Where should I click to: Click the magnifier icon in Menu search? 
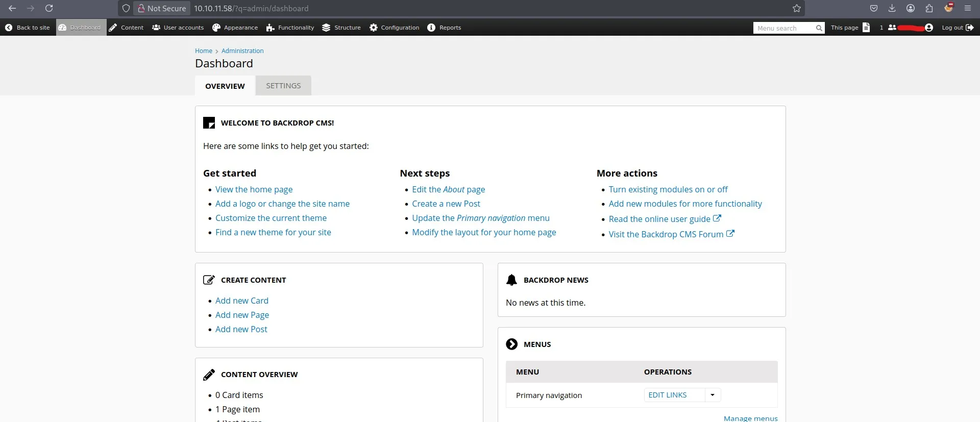[x=819, y=28]
